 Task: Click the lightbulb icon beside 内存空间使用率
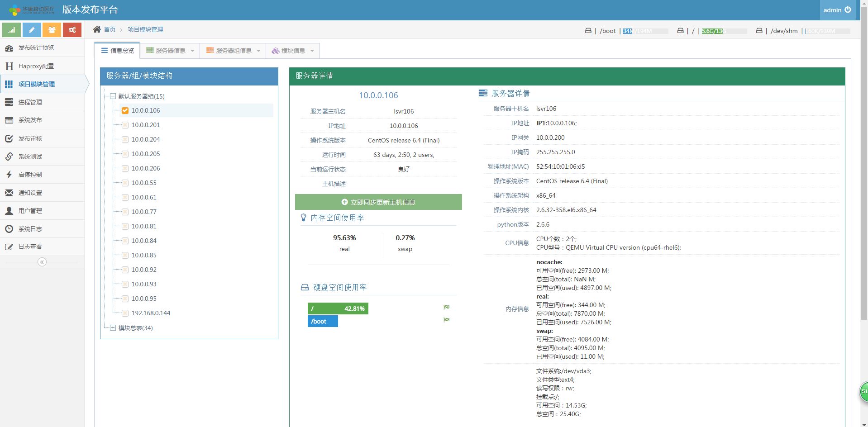(x=304, y=218)
